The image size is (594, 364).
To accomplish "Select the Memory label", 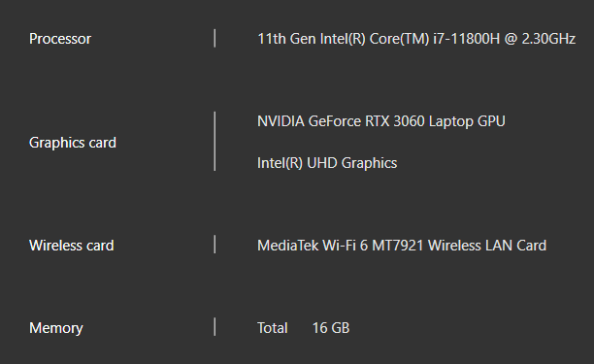I will [55, 328].
